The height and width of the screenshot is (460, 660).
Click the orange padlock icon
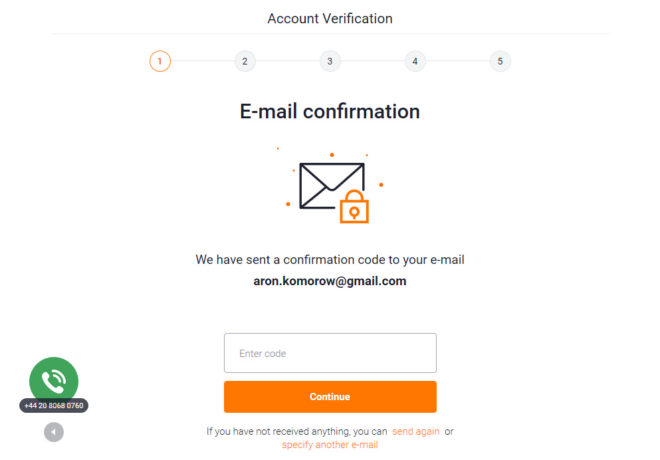point(354,207)
